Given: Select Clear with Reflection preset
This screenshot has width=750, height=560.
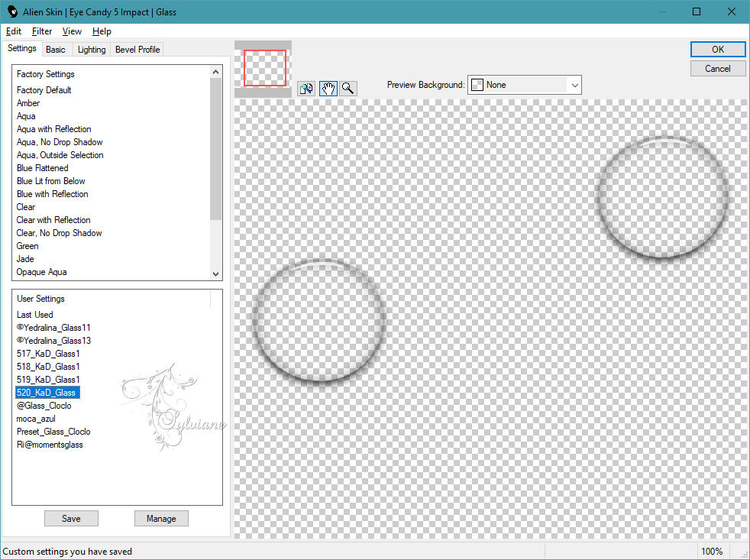Looking at the screenshot, I should (53, 220).
